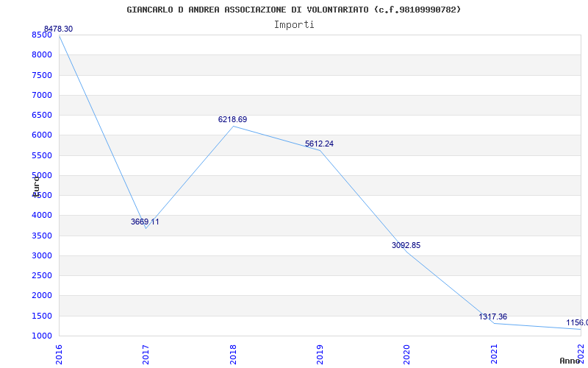Click y-axis value 3500
Screen dimensions: 588x368
pos(42,236)
